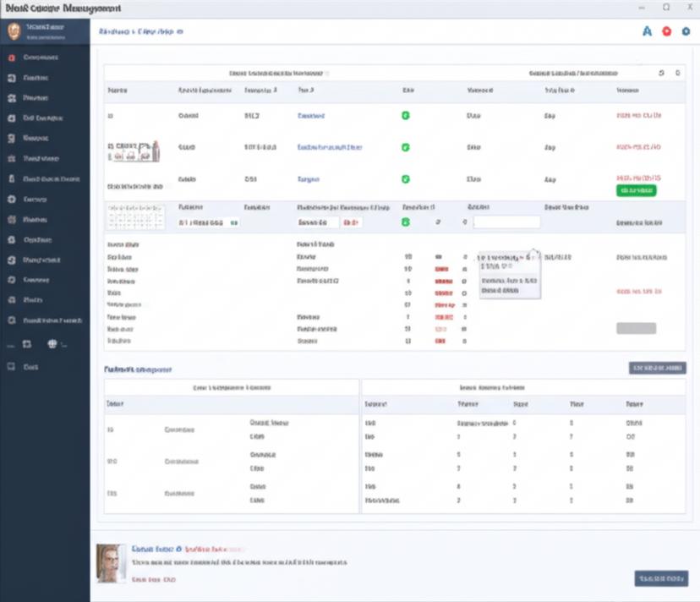Toggle the green checkbox in the third table row
The width and height of the screenshot is (700, 602).
405,179
